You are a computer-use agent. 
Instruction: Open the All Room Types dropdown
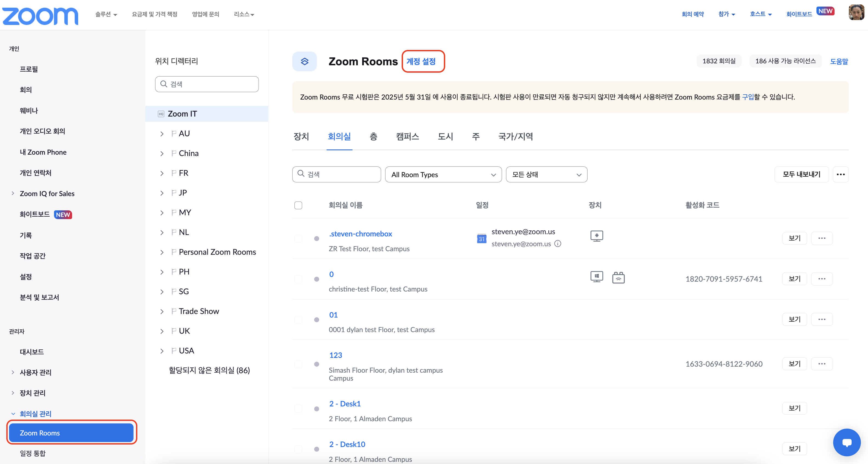point(443,174)
